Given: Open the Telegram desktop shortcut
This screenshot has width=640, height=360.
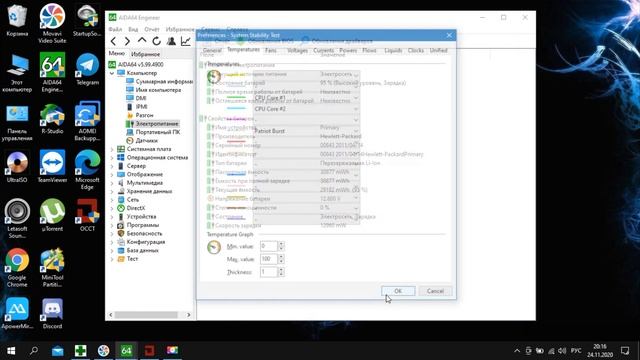Looking at the screenshot, I should [87, 69].
